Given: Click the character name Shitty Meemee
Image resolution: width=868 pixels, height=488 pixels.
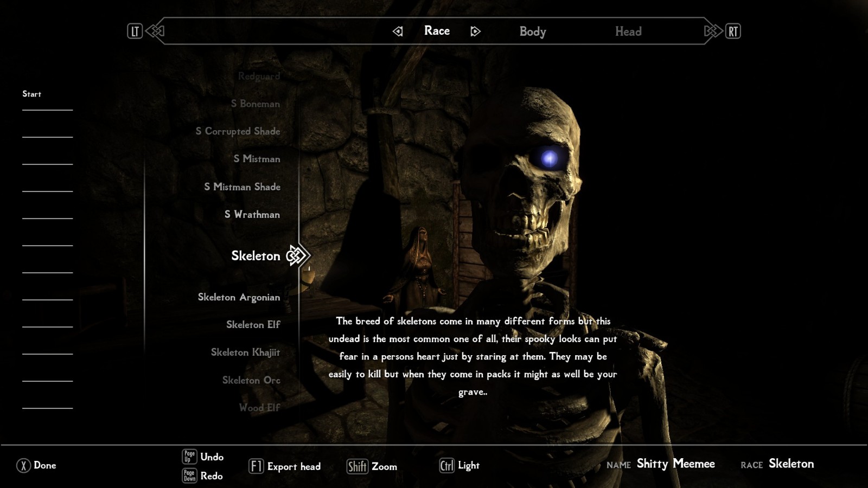Looking at the screenshot, I should pyautogui.click(x=675, y=464).
